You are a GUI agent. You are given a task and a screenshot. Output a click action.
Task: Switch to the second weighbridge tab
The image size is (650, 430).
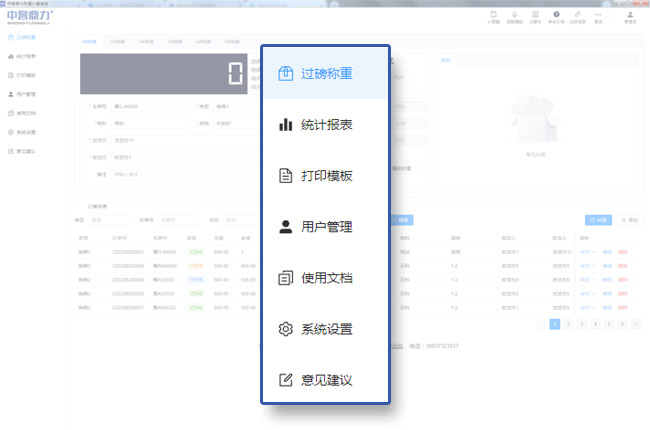118,43
